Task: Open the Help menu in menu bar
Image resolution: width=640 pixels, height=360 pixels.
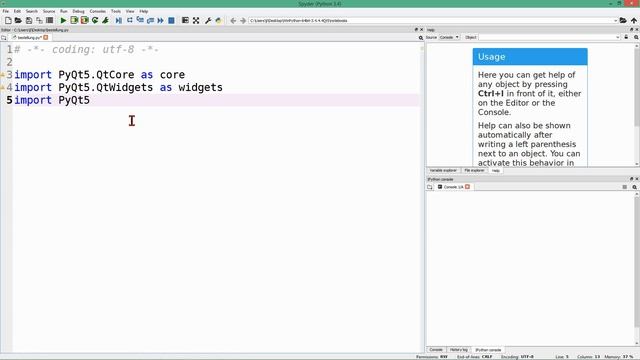Action: pyautogui.click(x=144, y=11)
